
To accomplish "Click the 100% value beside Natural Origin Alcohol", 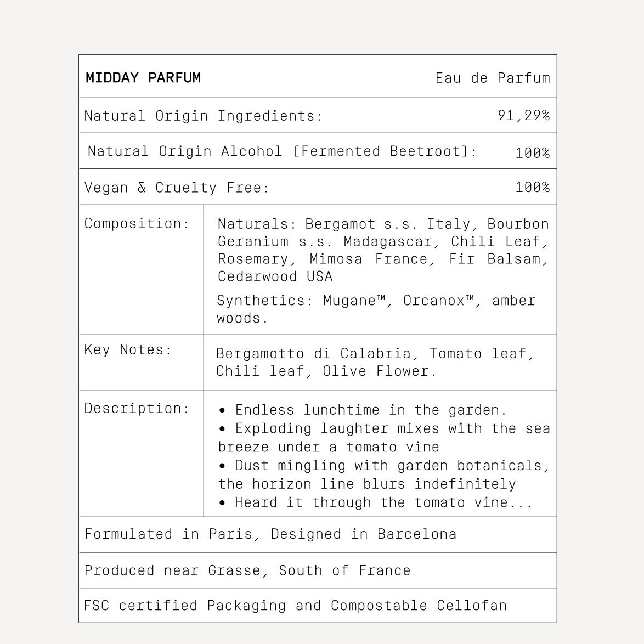I will coord(532,153).
